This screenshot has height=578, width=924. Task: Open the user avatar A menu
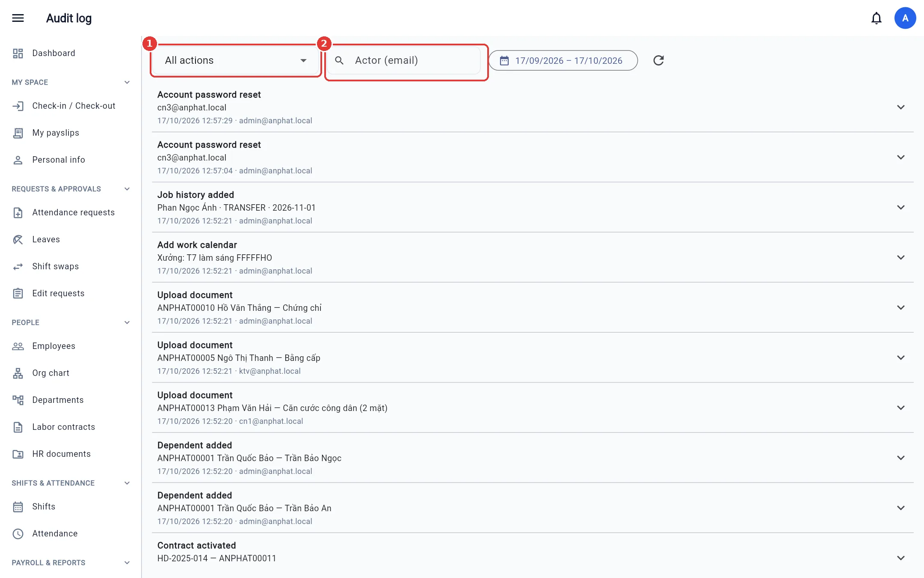pos(905,18)
